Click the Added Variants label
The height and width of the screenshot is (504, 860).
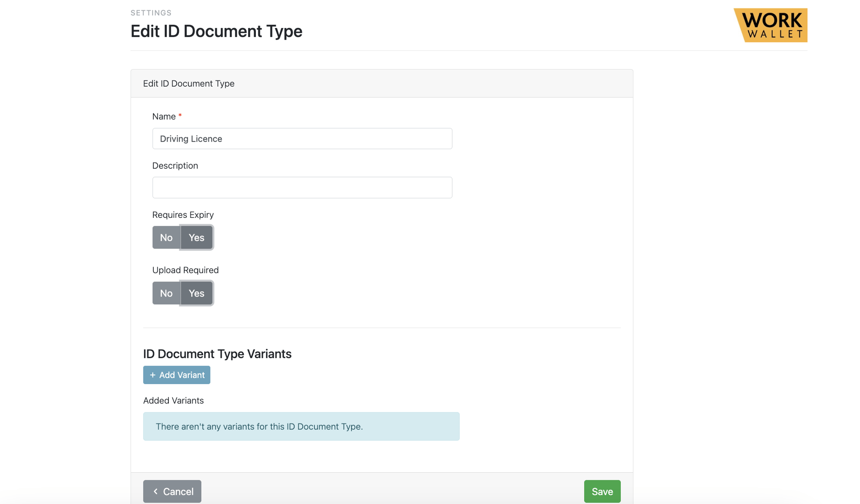(x=173, y=400)
